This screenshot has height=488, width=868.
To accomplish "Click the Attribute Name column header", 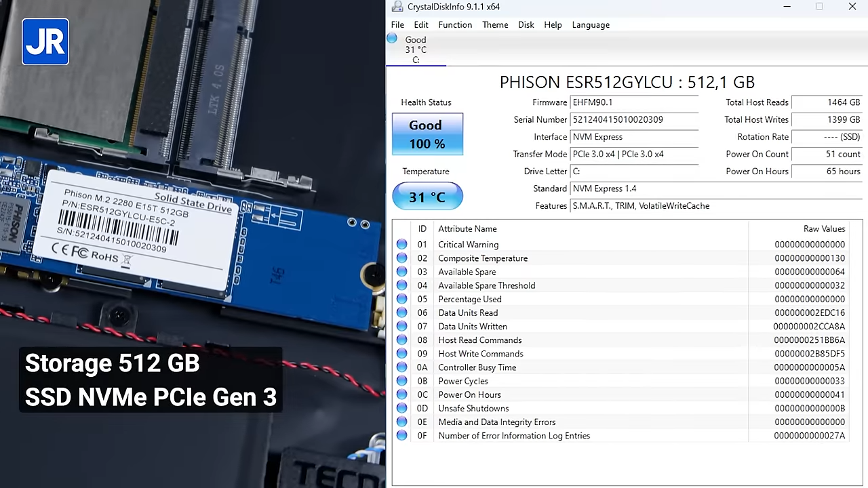I will pos(467,229).
